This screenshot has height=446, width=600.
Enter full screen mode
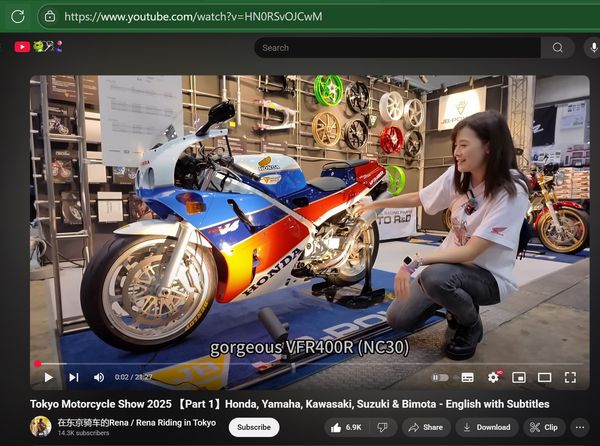[x=570, y=378]
